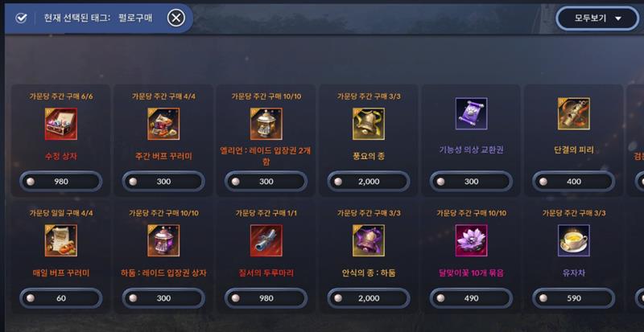Image resolution: width=644 pixels, height=332 pixels.
Task: Open the 질서의 두루마리 red scroll icon
Action: tap(266, 240)
